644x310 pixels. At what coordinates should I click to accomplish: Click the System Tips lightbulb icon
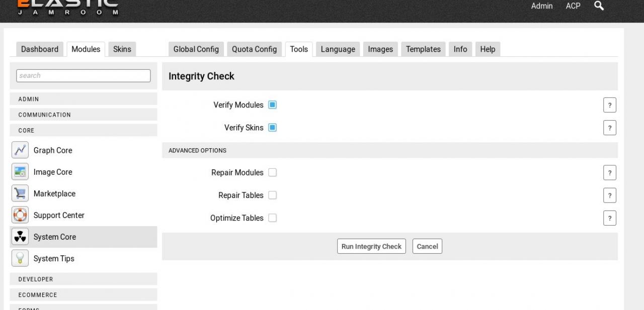point(20,258)
